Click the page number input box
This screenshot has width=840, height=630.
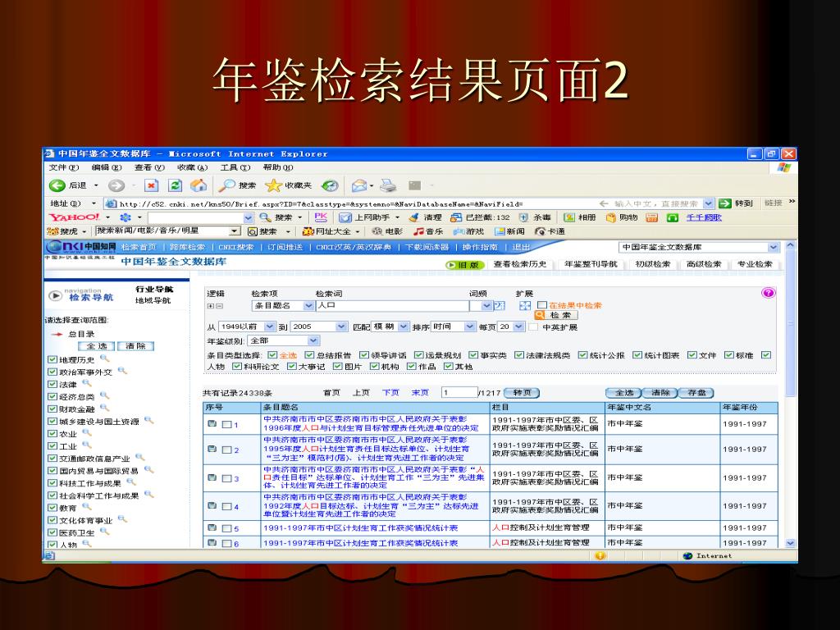point(459,393)
